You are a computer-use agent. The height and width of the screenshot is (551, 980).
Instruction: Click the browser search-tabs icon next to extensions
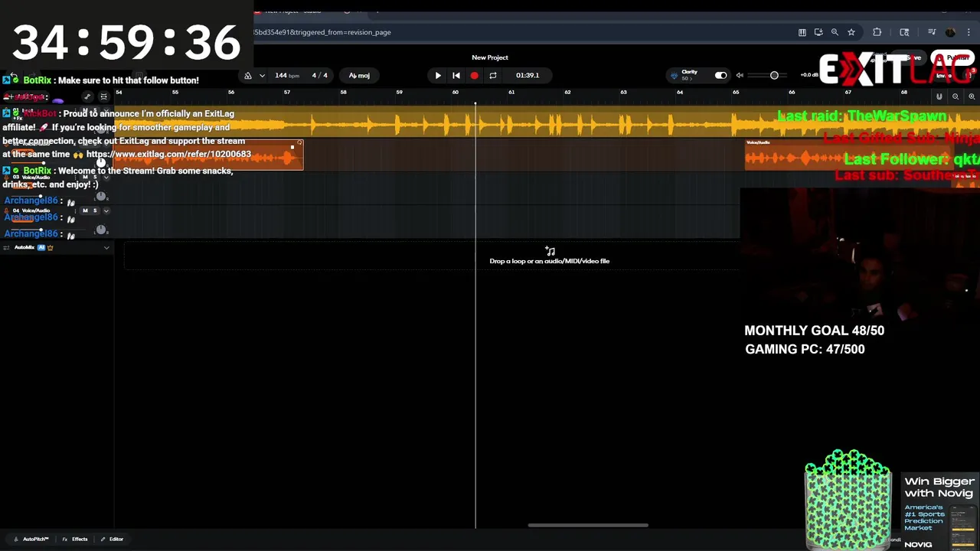point(904,32)
